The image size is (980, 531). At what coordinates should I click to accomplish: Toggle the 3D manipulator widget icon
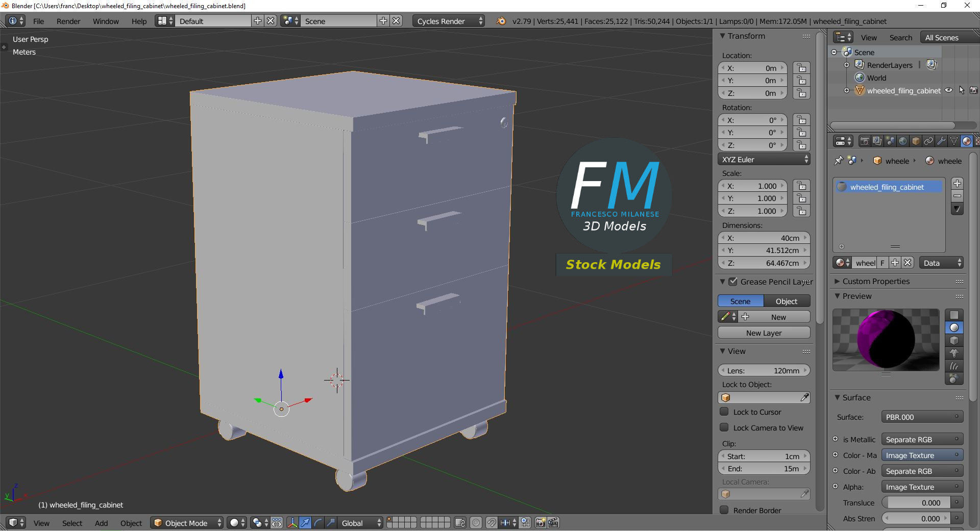tap(292, 523)
